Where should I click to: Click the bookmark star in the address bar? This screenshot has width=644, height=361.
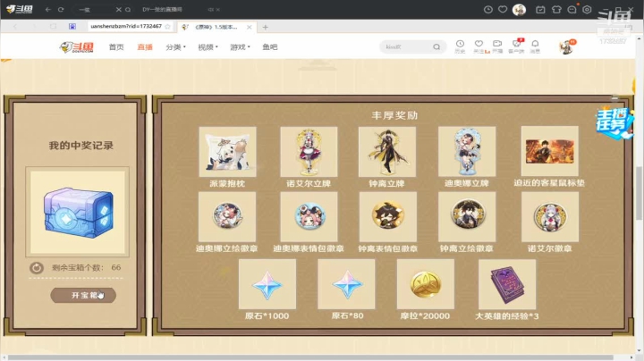click(x=167, y=27)
